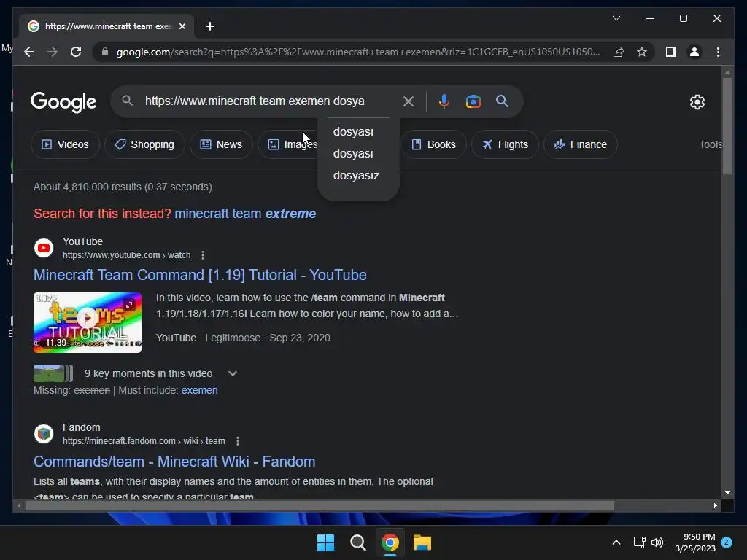747x560 pixels.
Task: Open Google quick settings gear
Action: [x=697, y=102]
